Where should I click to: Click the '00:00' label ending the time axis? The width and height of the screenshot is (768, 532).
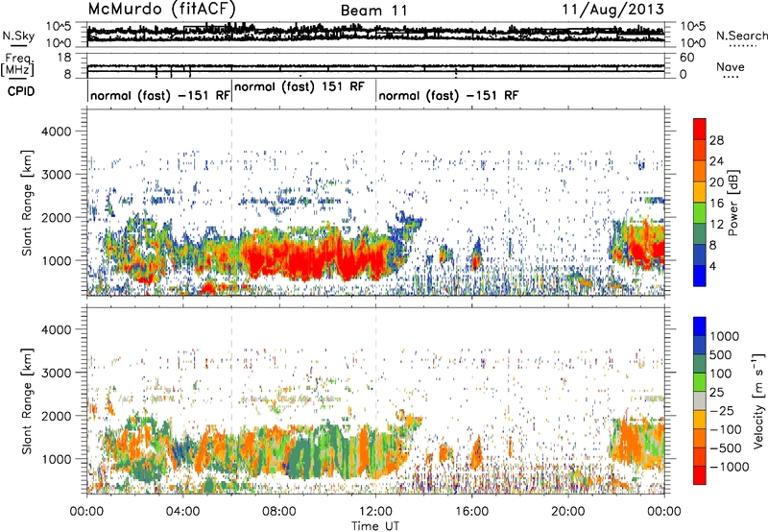(x=664, y=512)
